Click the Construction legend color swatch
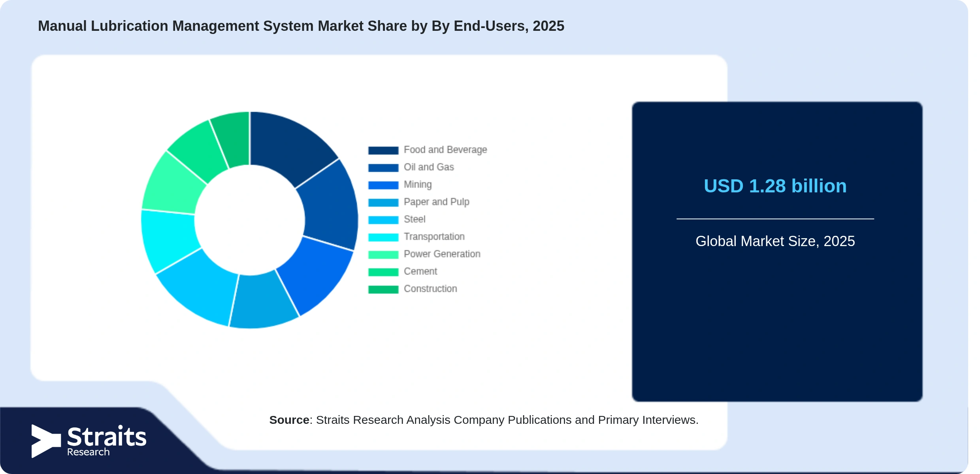The image size is (980, 474). coord(383,290)
